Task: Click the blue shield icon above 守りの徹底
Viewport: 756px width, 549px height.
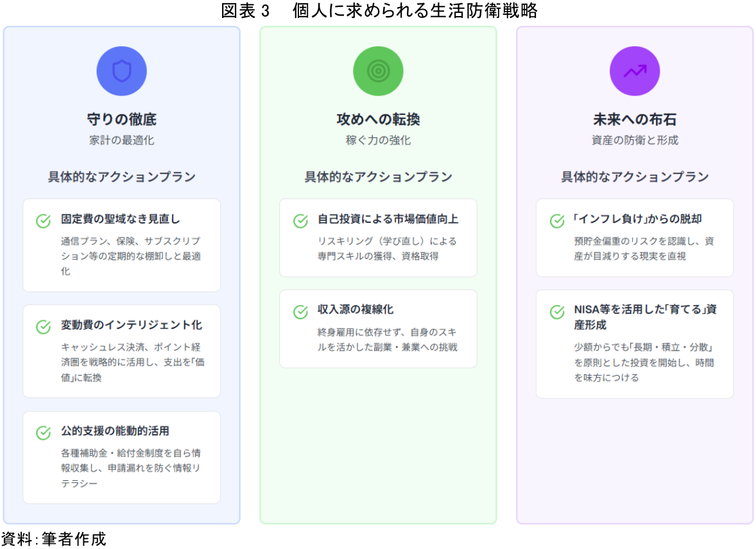Action: (x=121, y=71)
